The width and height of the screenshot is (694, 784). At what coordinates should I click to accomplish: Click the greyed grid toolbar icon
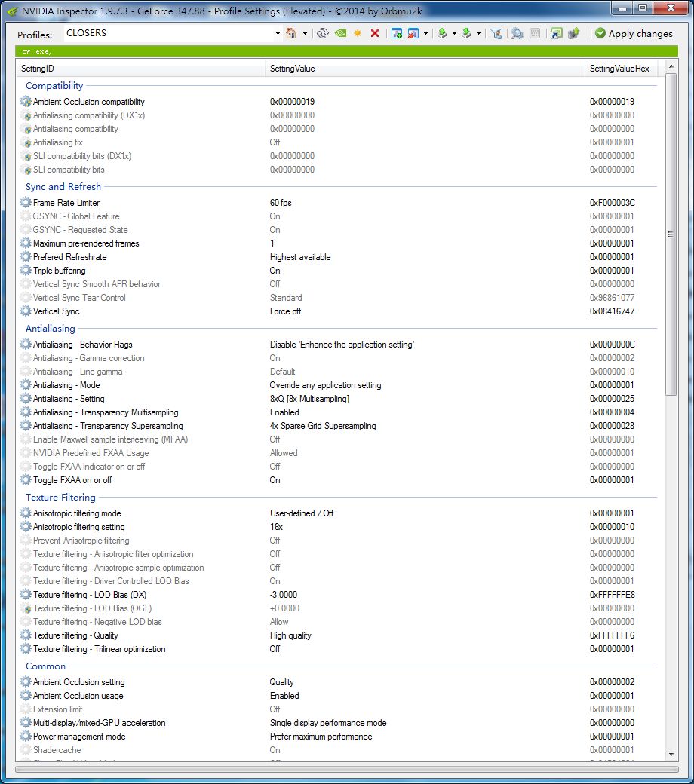tap(535, 33)
